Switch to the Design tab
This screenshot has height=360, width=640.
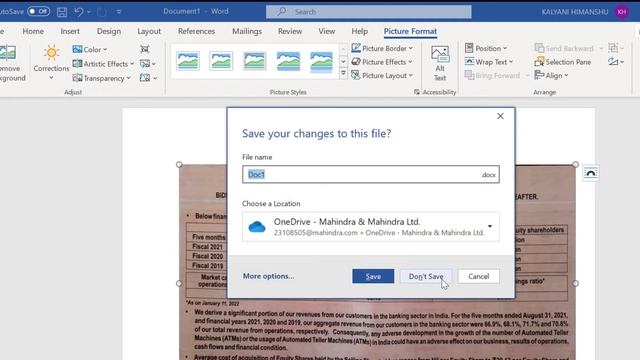coord(109,31)
